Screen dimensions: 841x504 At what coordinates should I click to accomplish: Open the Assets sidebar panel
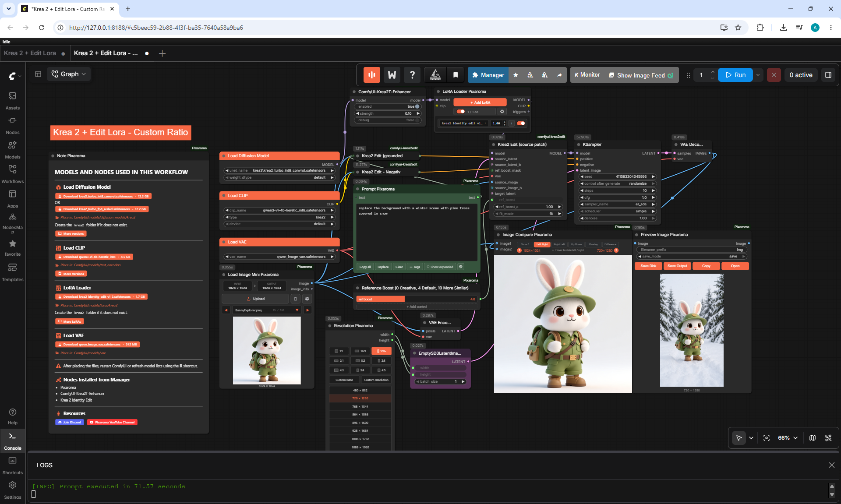click(12, 101)
